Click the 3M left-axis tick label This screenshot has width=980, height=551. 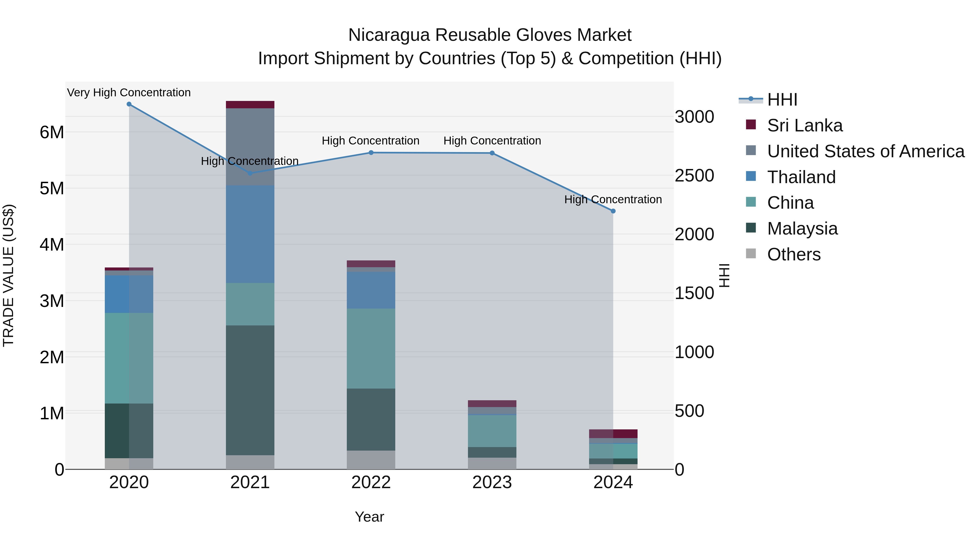tap(52, 301)
